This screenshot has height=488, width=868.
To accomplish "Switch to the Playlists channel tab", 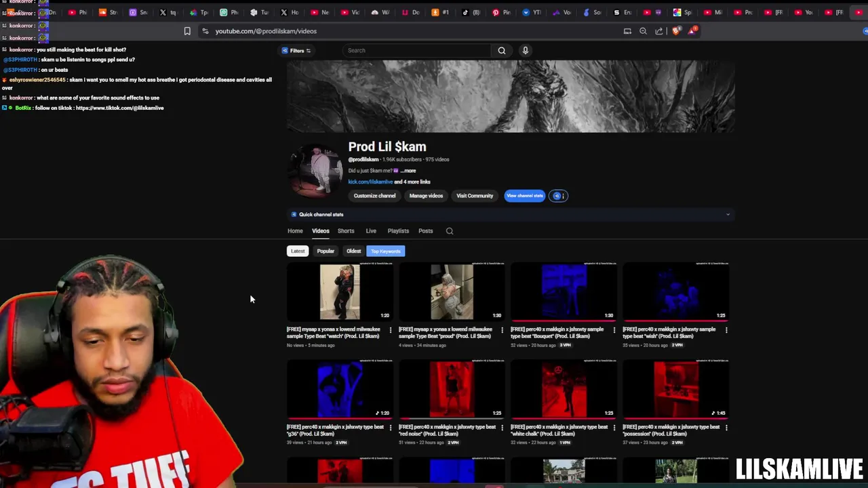I will coord(398,231).
